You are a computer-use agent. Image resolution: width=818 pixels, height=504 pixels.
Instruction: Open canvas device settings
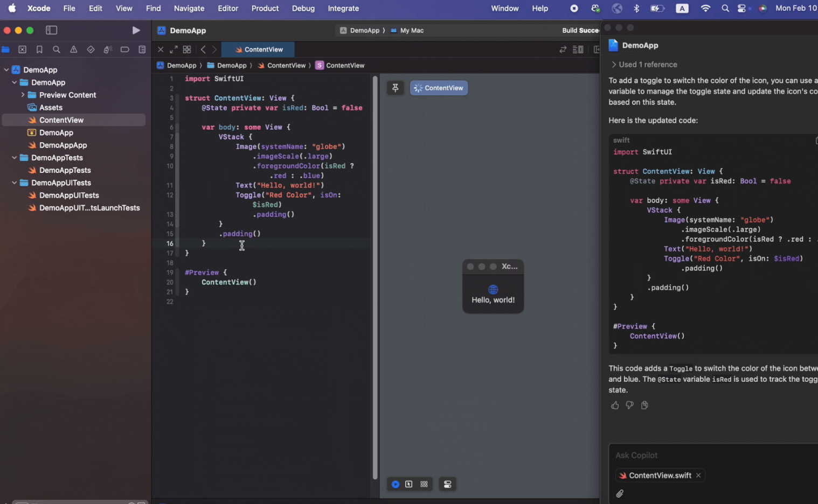click(x=447, y=485)
